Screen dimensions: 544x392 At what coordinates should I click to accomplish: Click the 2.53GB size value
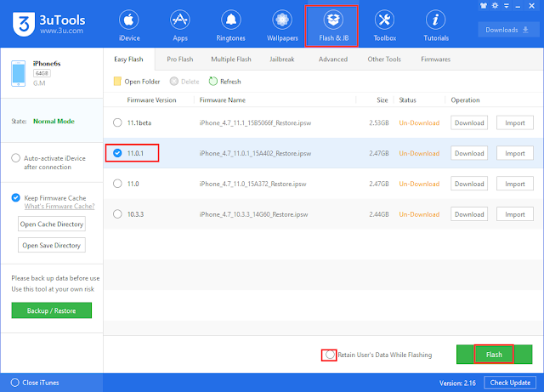click(x=379, y=123)
